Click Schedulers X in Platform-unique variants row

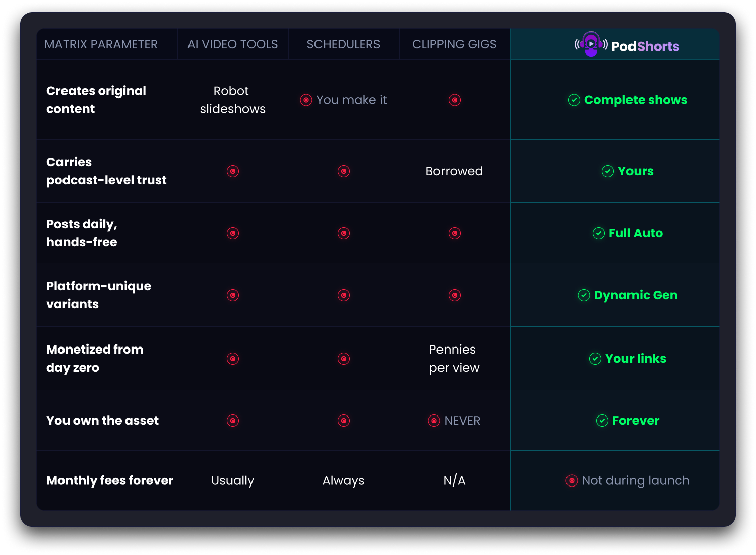(x=344, y=295)
